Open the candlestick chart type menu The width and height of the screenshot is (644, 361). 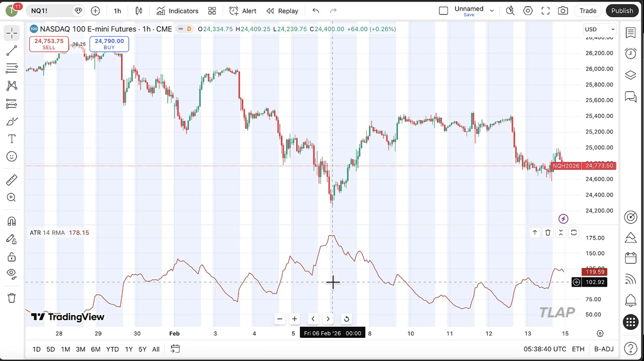[x=139, y=11]
